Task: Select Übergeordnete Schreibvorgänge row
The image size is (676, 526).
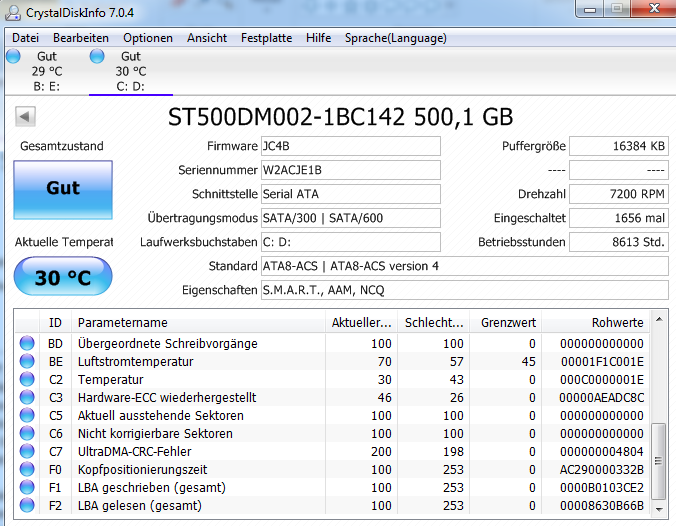Action: pos(332,344)
